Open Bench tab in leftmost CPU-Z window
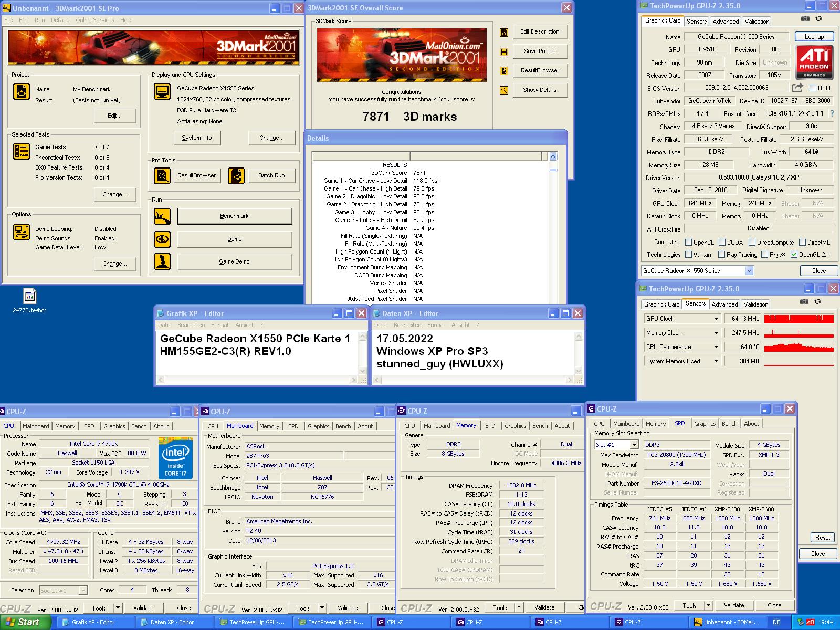Viewport: 840px width, 630px height. pyautogui.click(x=139, y=426)
